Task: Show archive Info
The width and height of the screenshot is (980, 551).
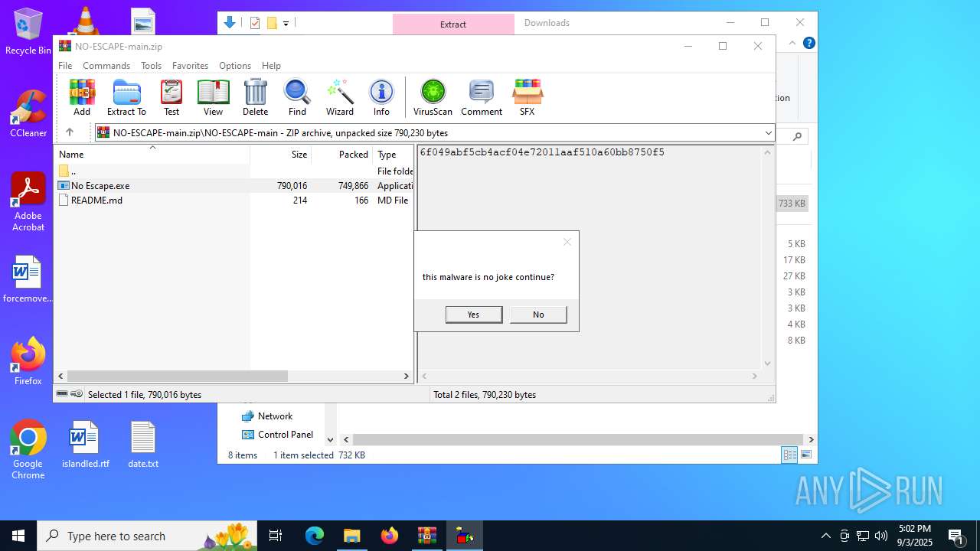Action: pyautogui.click(x=381, y=97)
